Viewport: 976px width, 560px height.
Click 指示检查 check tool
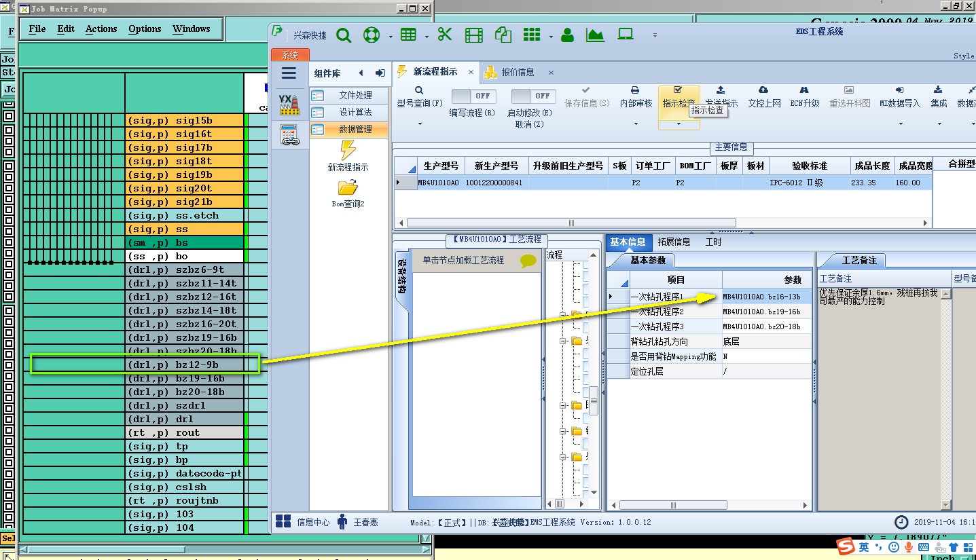678,97
